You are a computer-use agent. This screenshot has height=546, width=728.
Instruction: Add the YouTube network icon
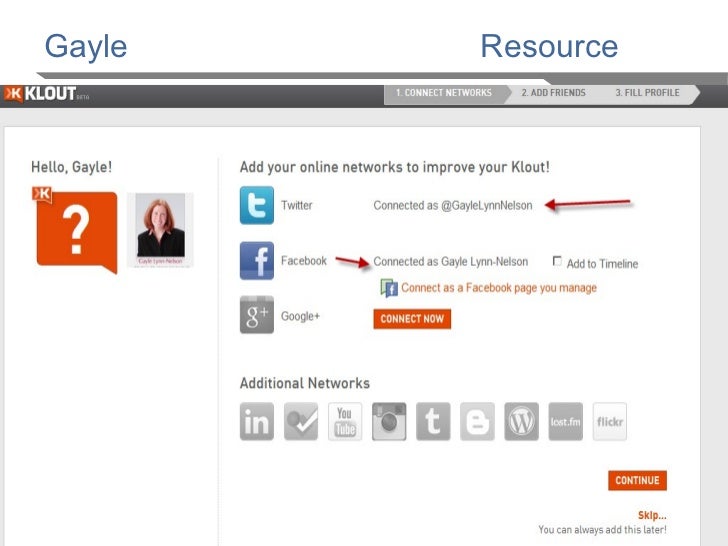coord(345,422)
